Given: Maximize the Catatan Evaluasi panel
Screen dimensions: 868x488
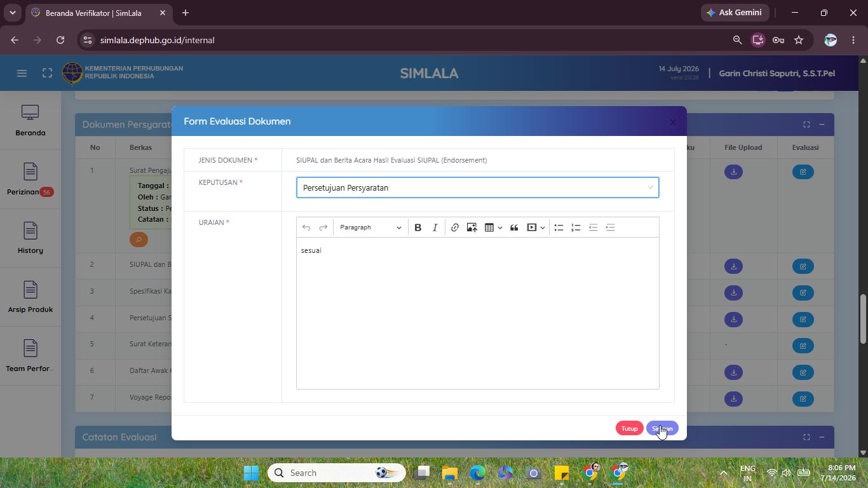Looking at the screenshot, I should click(x=806, y=437).
